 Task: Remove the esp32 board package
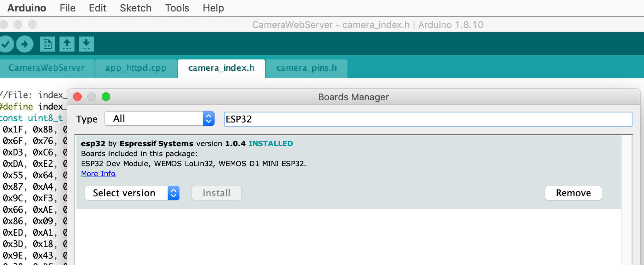tap(573, 193)
